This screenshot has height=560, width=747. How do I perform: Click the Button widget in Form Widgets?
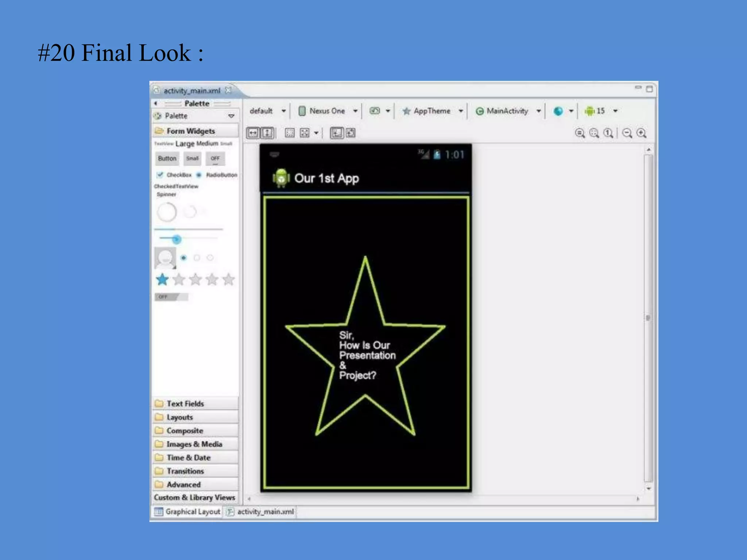click(167, 159)
